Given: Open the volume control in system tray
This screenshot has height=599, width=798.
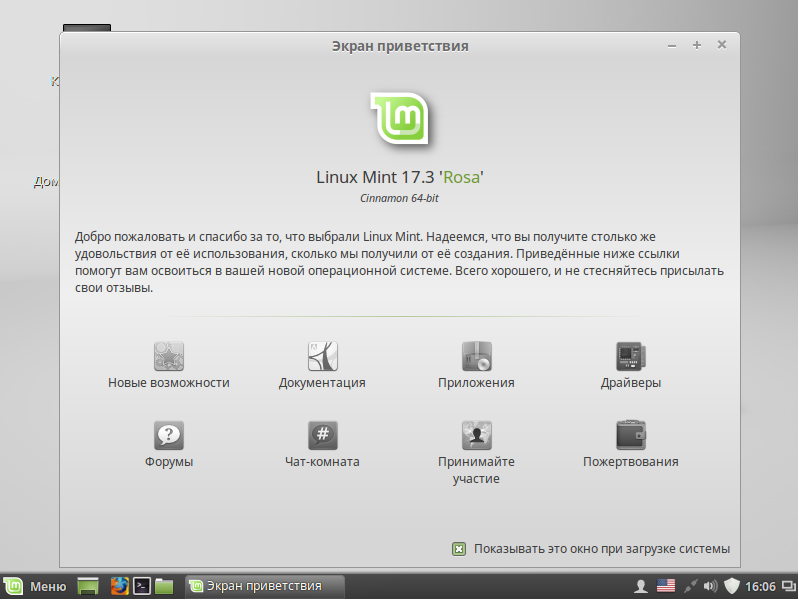Looking at the screenshot, I should coord(710,586).
